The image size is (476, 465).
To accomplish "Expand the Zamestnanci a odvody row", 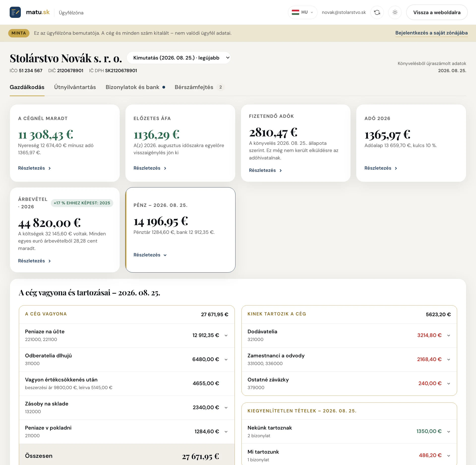I will pos(349,359).
